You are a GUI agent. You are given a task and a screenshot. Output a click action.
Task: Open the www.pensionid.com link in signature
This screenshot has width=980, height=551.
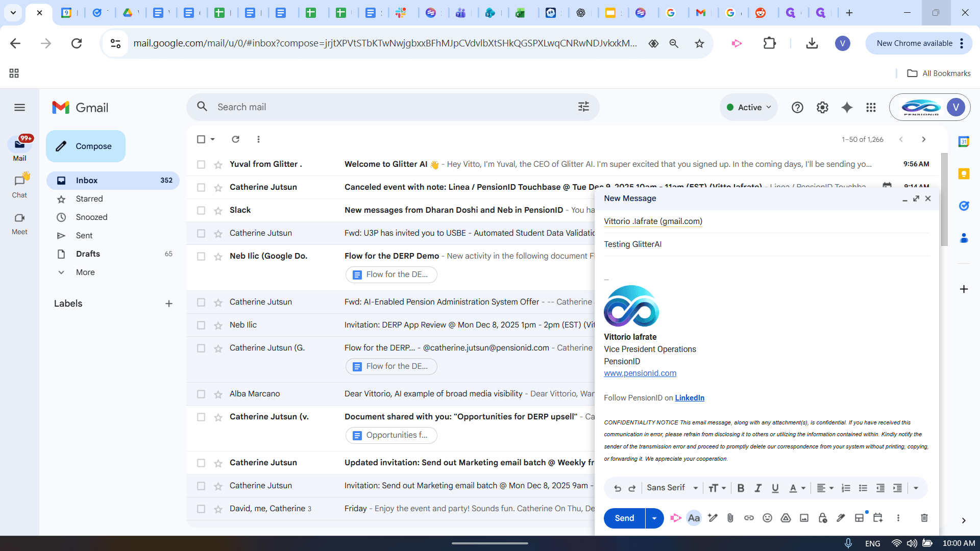click(640, 373)
